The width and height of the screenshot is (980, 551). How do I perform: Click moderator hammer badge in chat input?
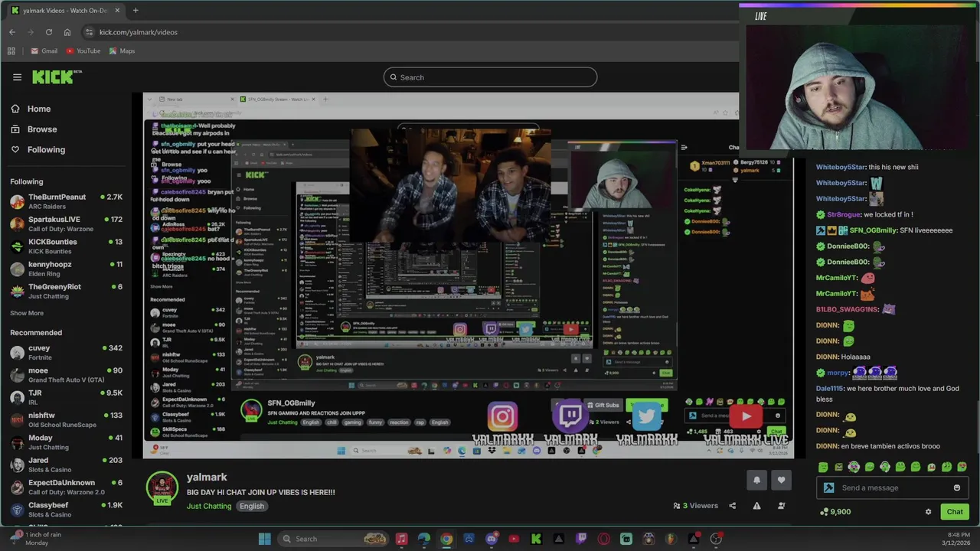tap(828, 487)
